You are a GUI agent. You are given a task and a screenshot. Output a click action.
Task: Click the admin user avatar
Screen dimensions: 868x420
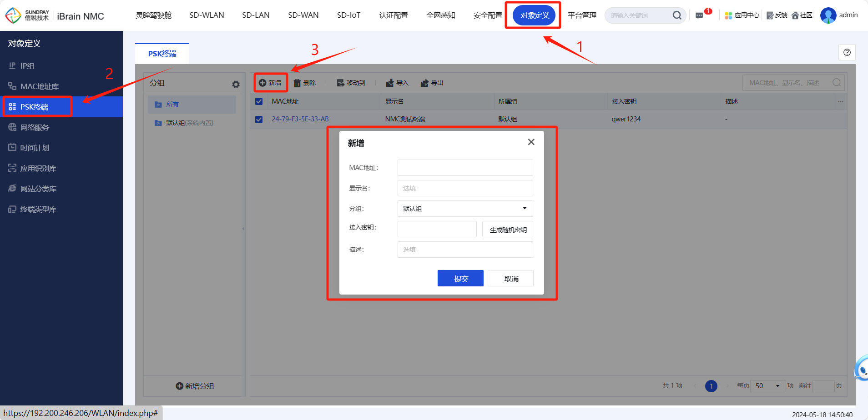[828, 15]
